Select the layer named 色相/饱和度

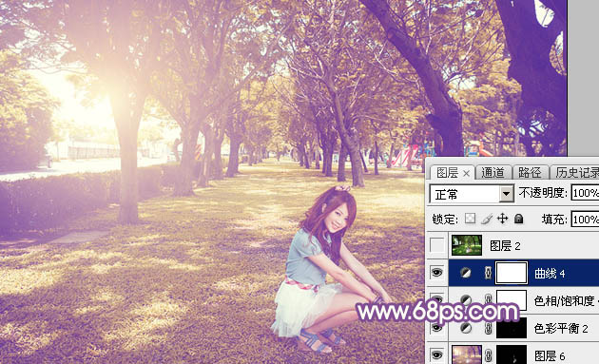coord(564,301)
